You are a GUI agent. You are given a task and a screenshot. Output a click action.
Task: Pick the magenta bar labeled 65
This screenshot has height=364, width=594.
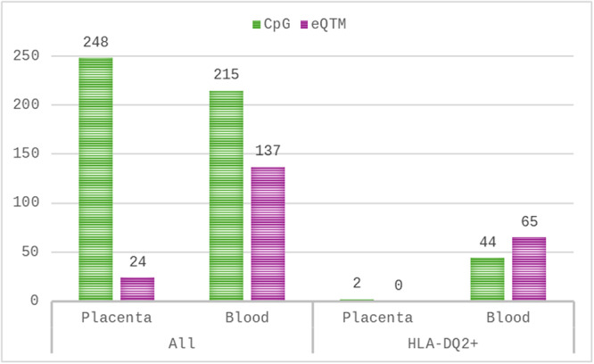[x=530, y=269]
